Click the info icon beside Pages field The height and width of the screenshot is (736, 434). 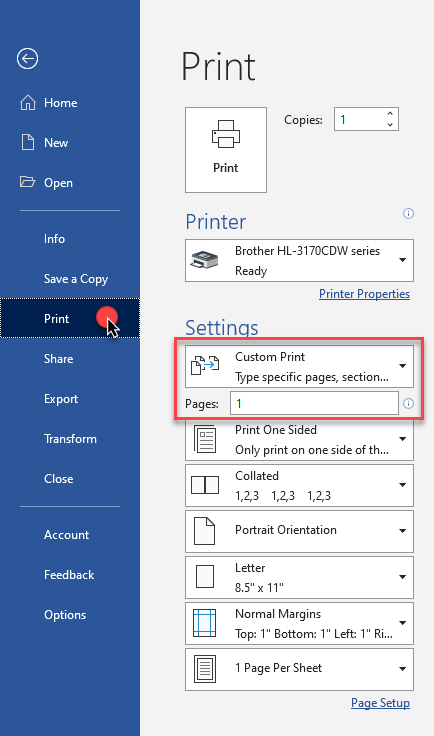tap(409, 403)
